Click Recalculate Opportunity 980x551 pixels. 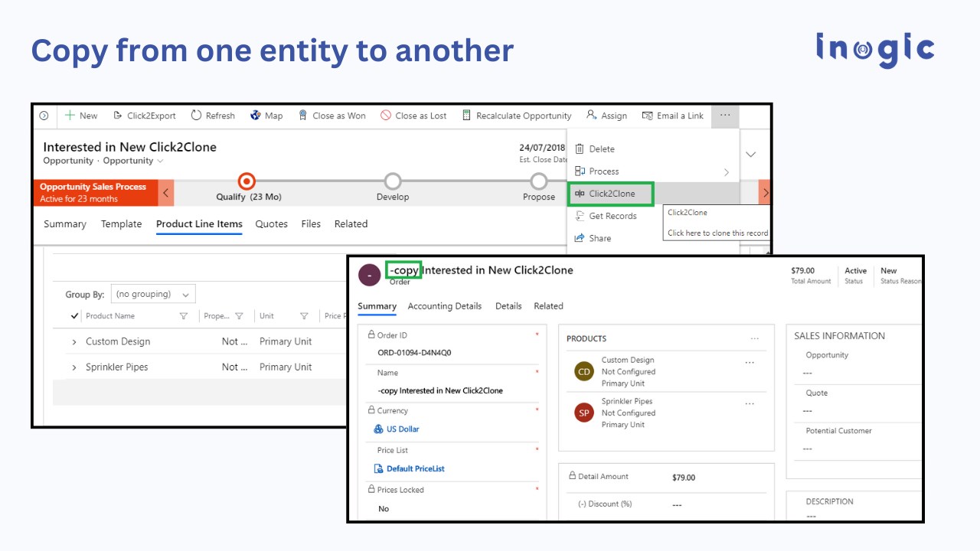point(517,116)
